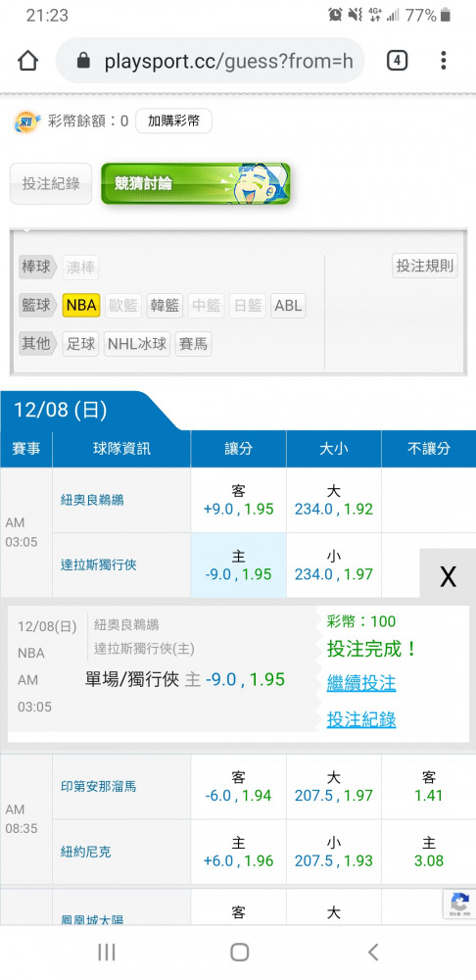This screenshot has height=980, width=476.
Task: Select the 韓籃 league filter
Action: pyautogui.click(x=165, y=306)
